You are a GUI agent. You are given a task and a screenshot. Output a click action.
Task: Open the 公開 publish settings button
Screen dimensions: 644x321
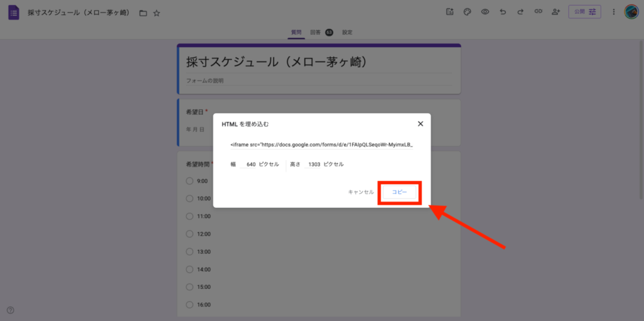coord(584,12)
